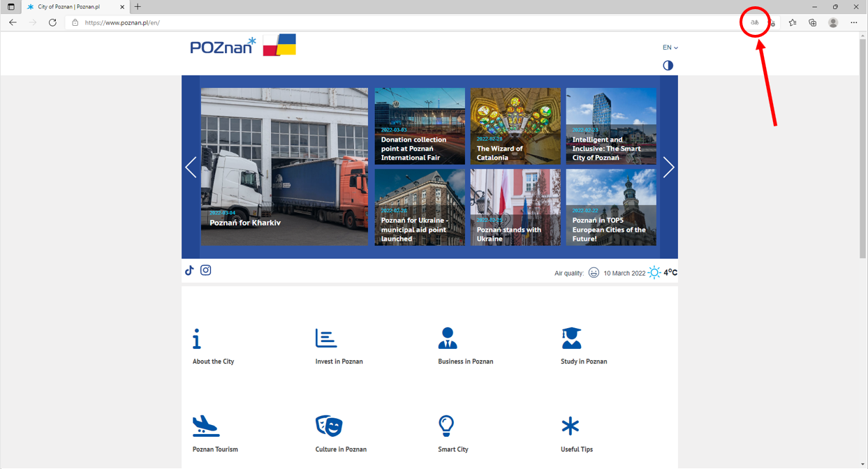Click the POZnan logo

point(223,46)
